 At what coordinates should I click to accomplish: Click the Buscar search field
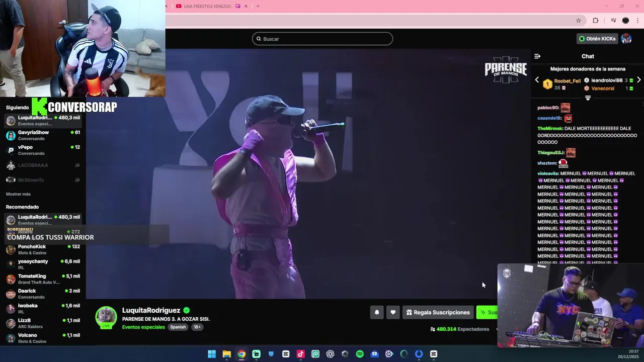point(323,39)
